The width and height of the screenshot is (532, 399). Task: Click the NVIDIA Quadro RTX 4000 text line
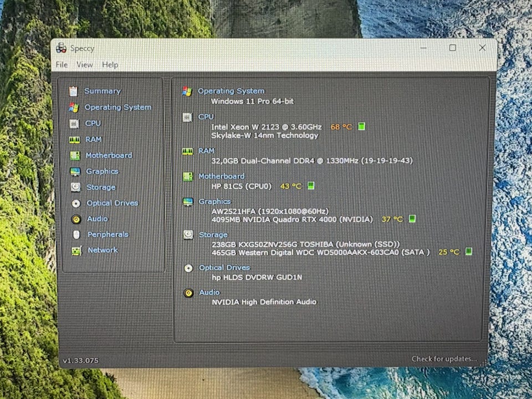[x=292, y=219]
